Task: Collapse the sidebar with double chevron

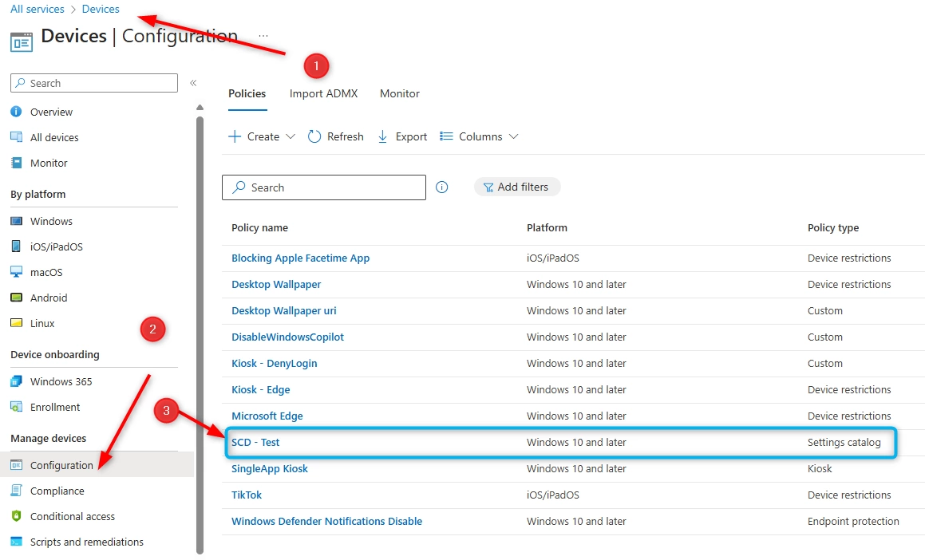Action: [x=193, y=83]
